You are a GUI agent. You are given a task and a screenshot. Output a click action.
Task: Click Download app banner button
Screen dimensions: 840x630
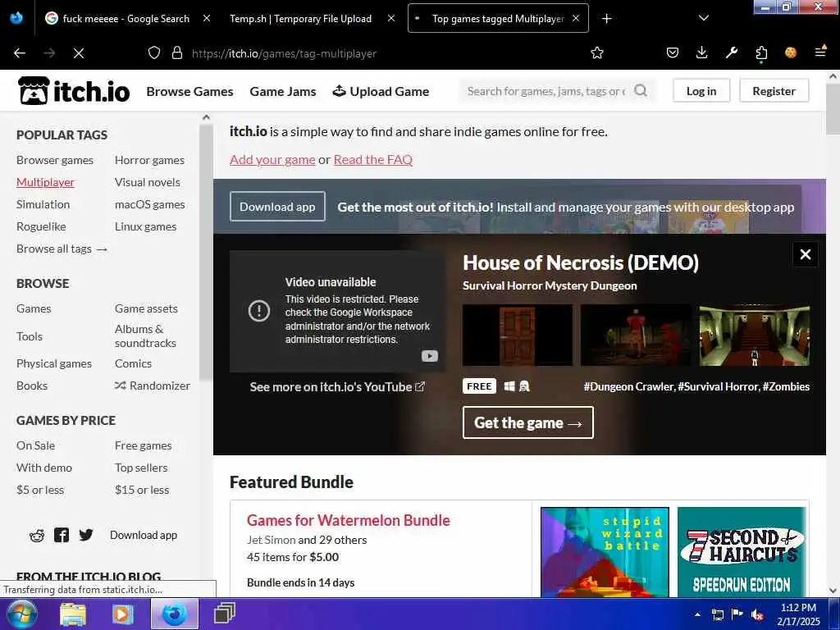(x=277, y=206)
